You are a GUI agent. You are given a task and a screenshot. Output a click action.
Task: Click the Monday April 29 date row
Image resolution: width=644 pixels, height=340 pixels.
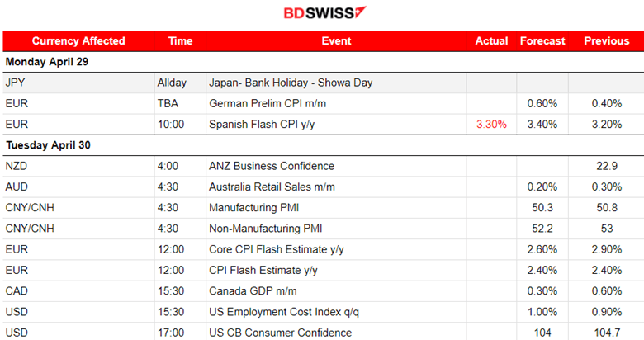click(48, 62)
